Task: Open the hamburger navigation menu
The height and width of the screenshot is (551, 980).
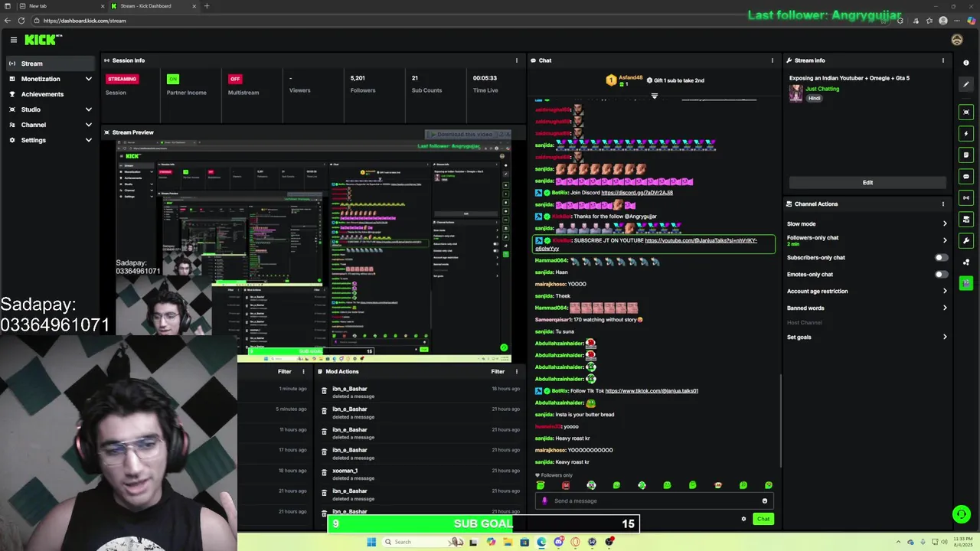Action: 13,40
